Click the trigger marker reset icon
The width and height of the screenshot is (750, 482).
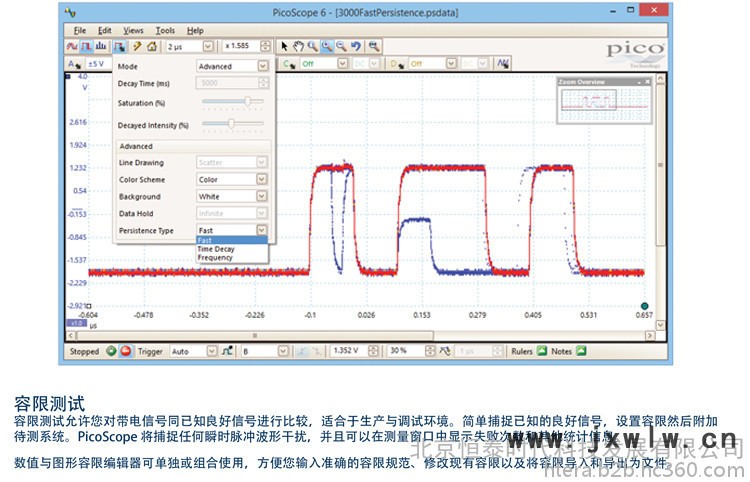pyautogui.click(x=445, y=351)
